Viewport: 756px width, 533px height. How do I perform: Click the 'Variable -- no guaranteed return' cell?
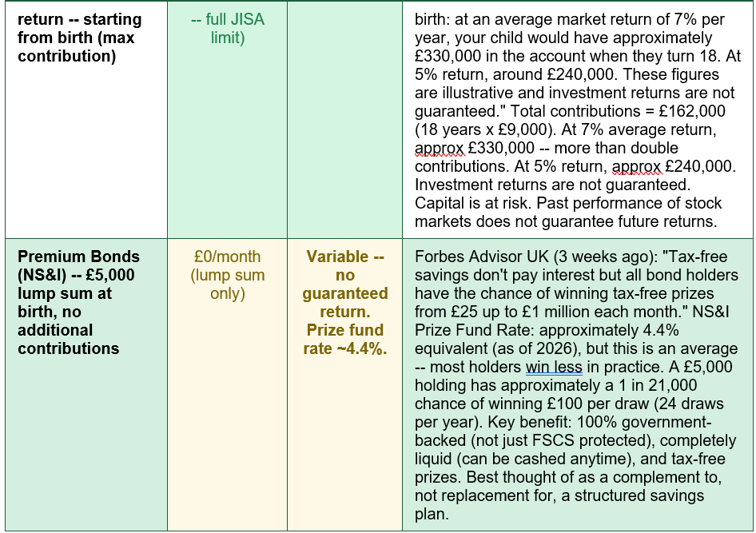344,284
